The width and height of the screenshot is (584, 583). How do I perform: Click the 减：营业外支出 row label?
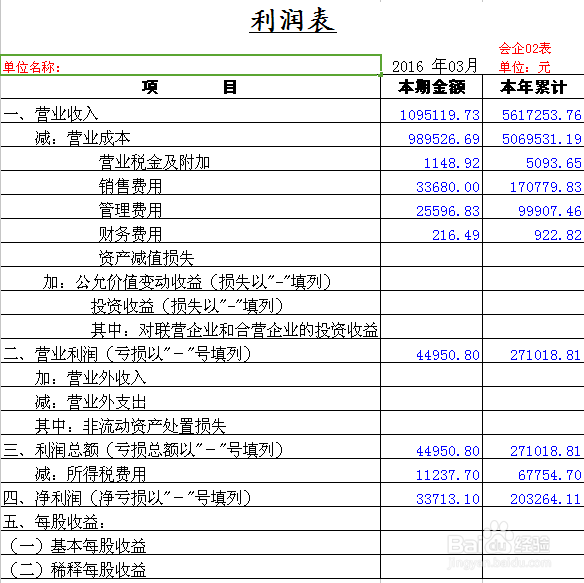pyautogui.click(x=90, y=402)
